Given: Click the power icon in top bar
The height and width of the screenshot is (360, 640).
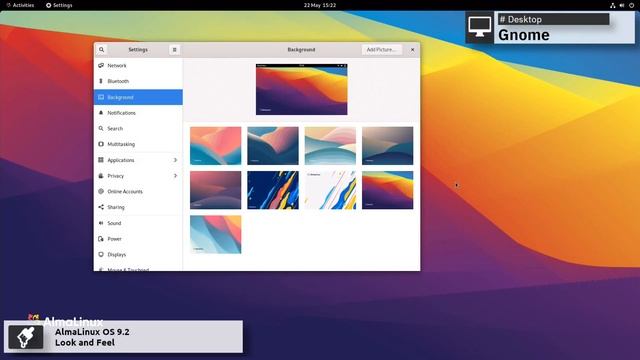Looking at the screenshot, I should [x=631, y=5].
